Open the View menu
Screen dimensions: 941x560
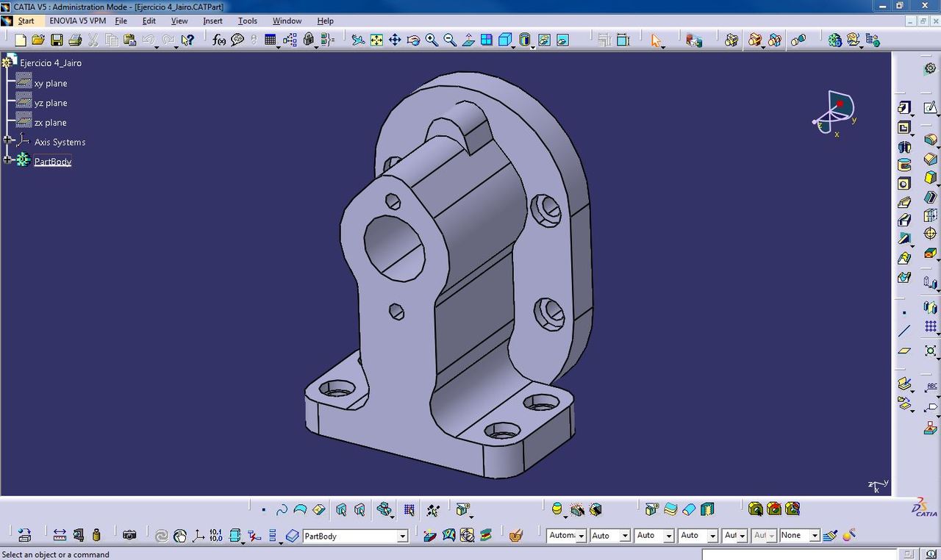[x=179, y=21]
